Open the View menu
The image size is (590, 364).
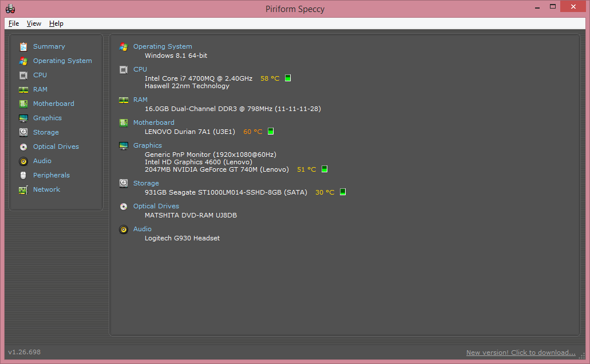34,23
